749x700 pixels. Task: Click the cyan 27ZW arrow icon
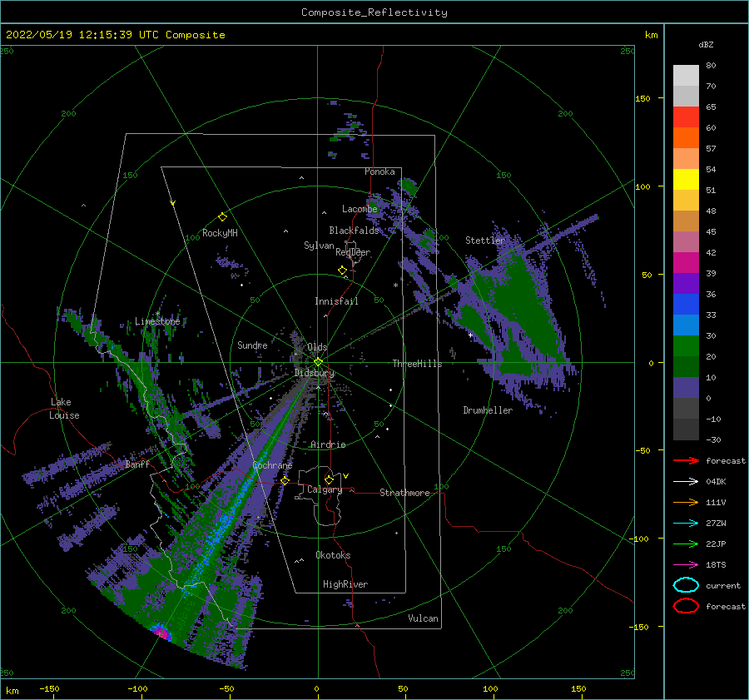[686, 524]
